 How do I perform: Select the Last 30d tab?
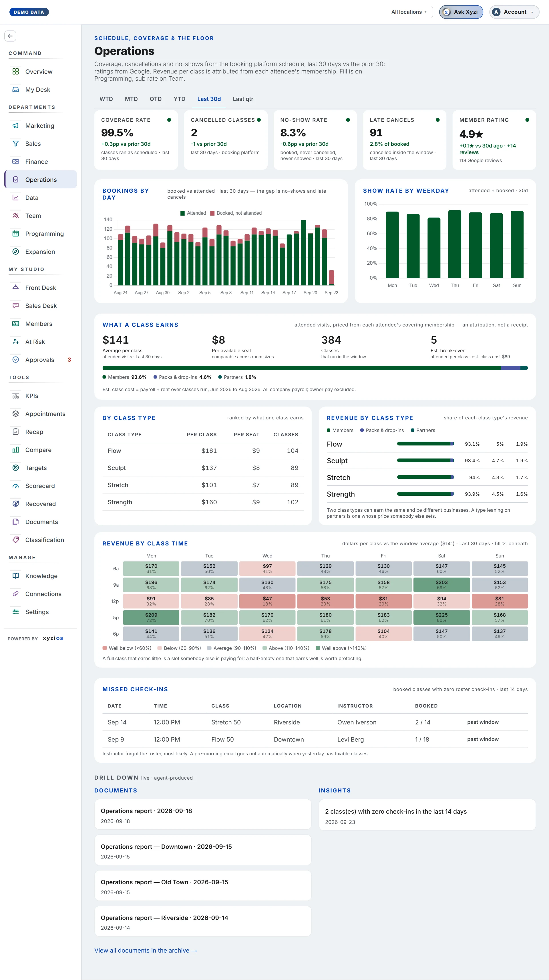click(209, 99)
